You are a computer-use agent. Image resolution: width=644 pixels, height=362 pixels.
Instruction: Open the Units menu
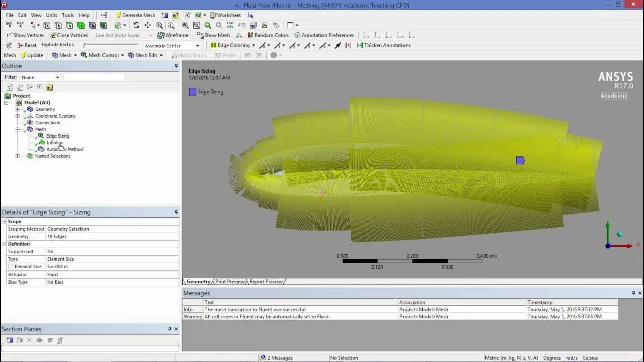pos(51,15)
